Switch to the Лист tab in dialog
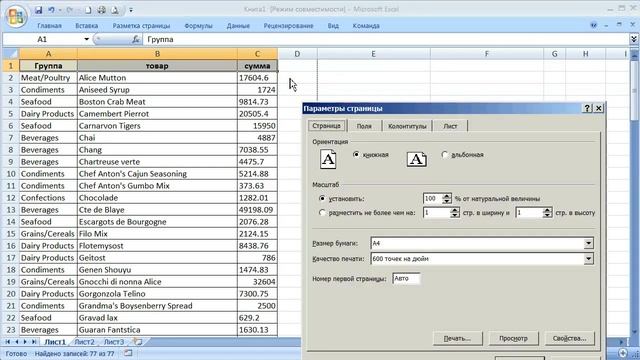 [450, 126]
